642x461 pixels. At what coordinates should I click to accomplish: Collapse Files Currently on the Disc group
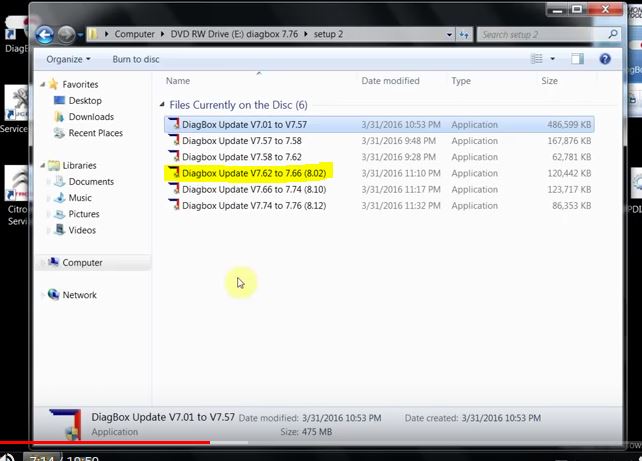coord(162,105)
